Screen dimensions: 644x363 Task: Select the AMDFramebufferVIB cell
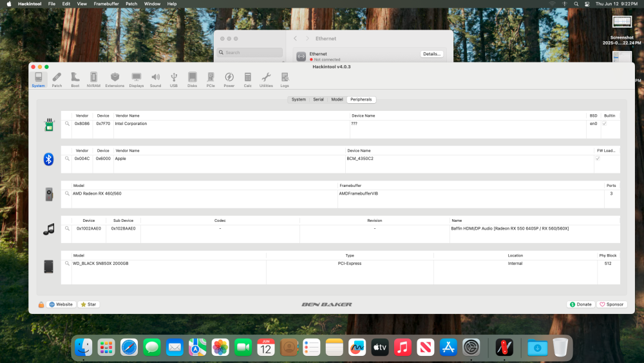(x=359, y=193)
